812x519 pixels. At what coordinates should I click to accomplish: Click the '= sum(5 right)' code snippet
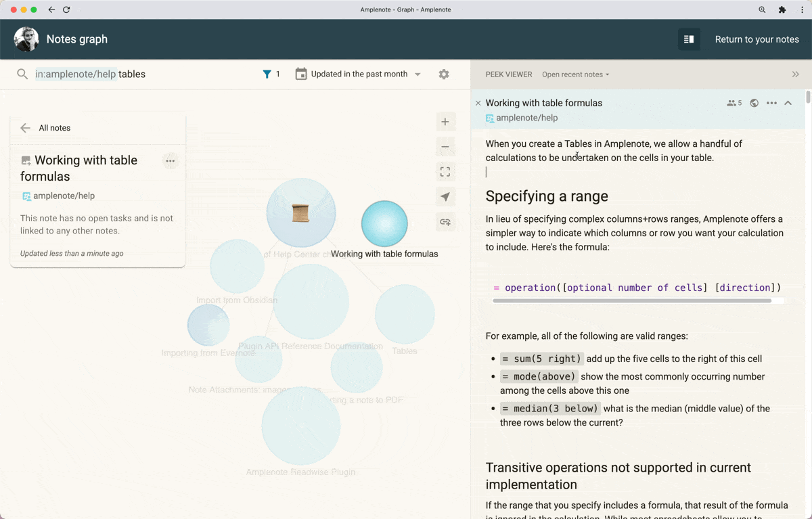click(x=541, y=359)
